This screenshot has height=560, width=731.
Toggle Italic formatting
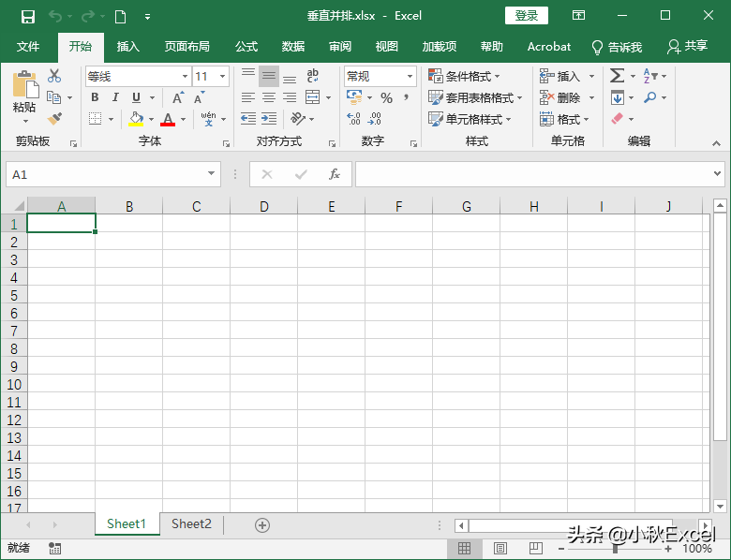(115, 97)
